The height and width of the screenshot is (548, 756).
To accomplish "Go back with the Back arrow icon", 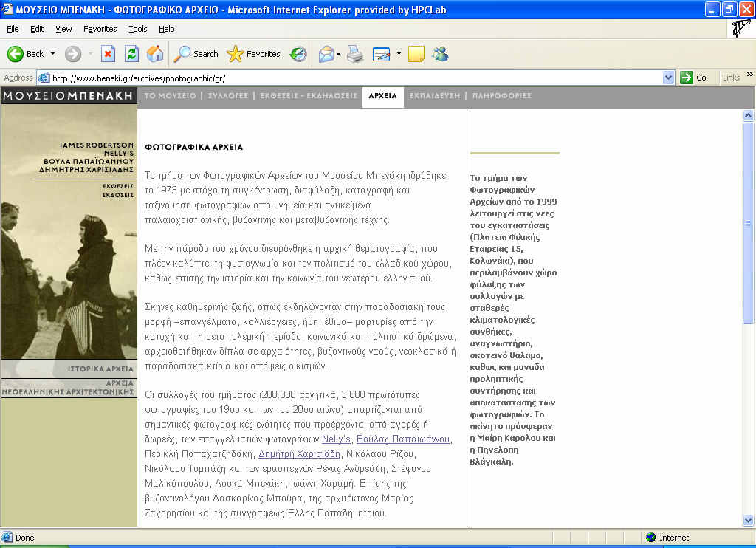I will click(16, 54).
